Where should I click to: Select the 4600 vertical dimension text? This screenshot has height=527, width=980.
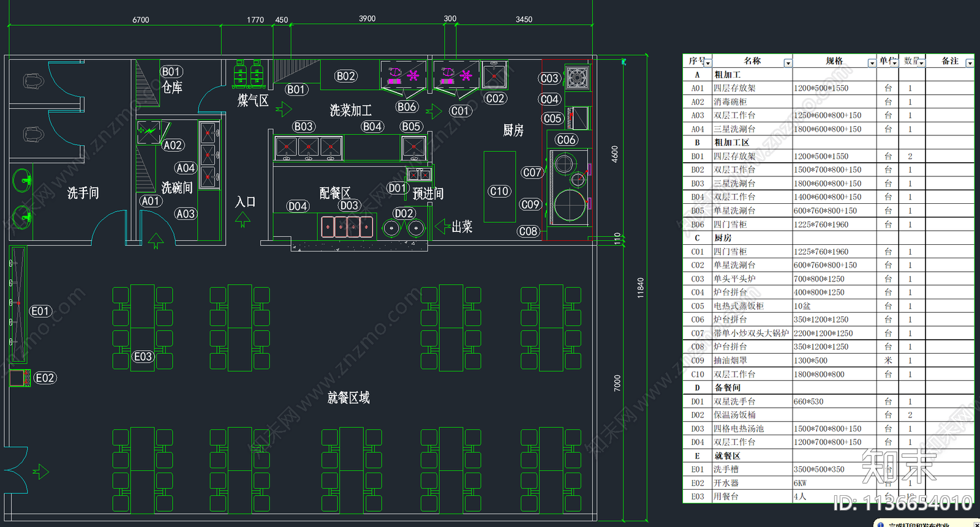[x=615, y=154]
